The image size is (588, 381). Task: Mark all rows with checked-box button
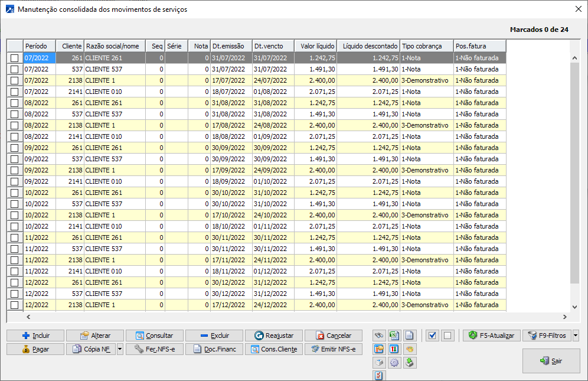tap(432, 336)
